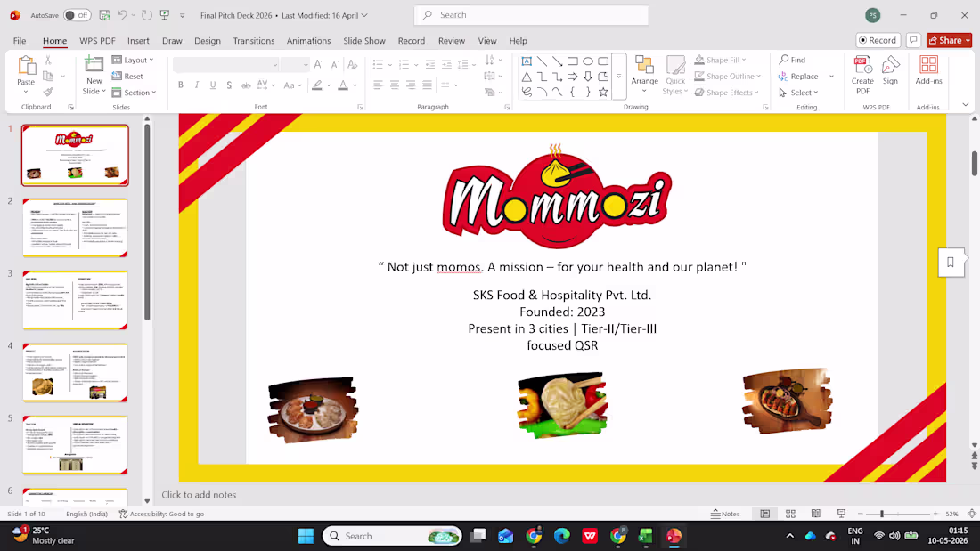Image resolution: width=980 pixels, height=551 pixels.
Task: Click the Redo arrow icon
Action: pos(147,15)
